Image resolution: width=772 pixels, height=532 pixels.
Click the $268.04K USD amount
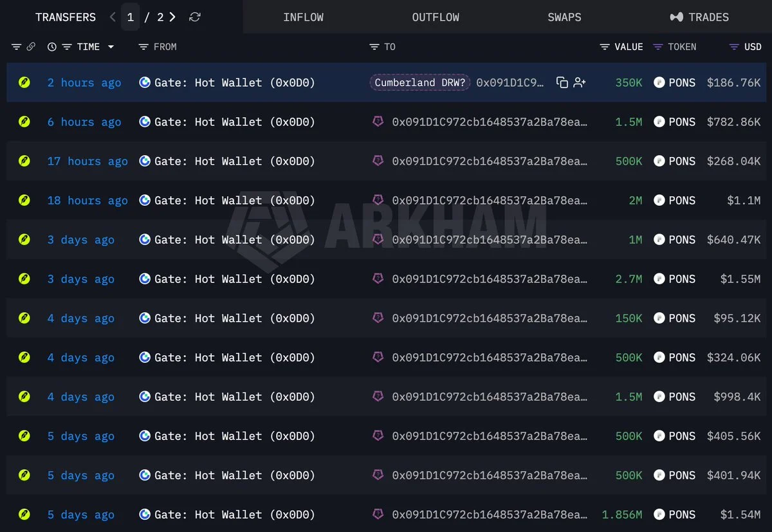click(733, 161)
